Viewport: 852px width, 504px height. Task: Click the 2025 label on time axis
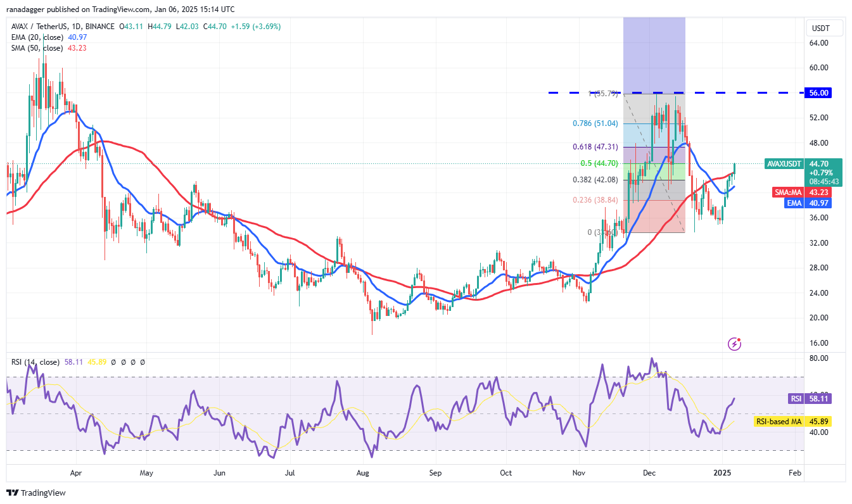coord(722,473)
